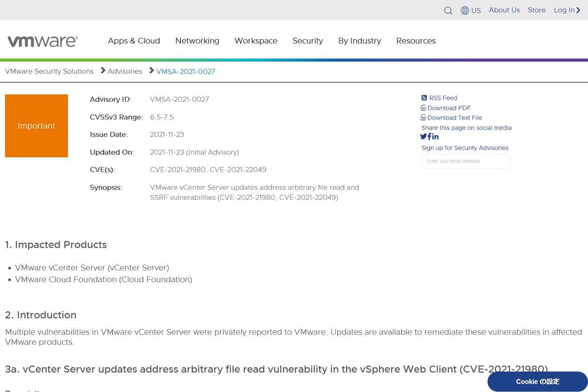The image size is (588, 392).
Task: Open the About Us link
Action: (x=504, y=10)
